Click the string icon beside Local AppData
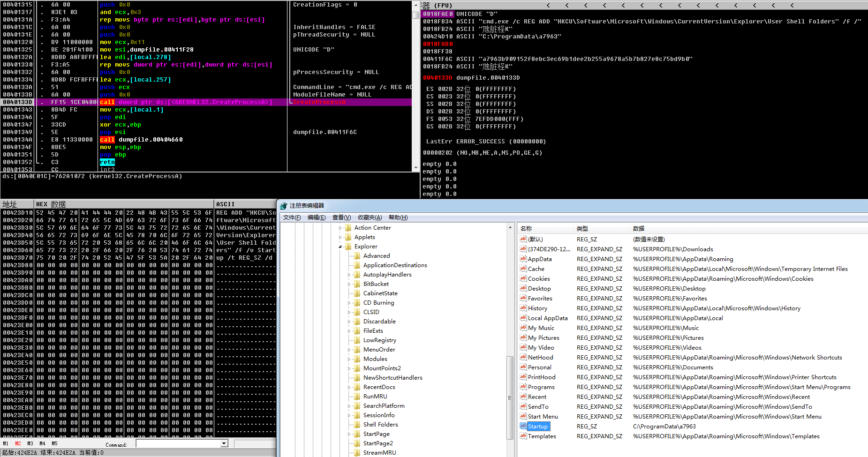 tap(523, 318)
